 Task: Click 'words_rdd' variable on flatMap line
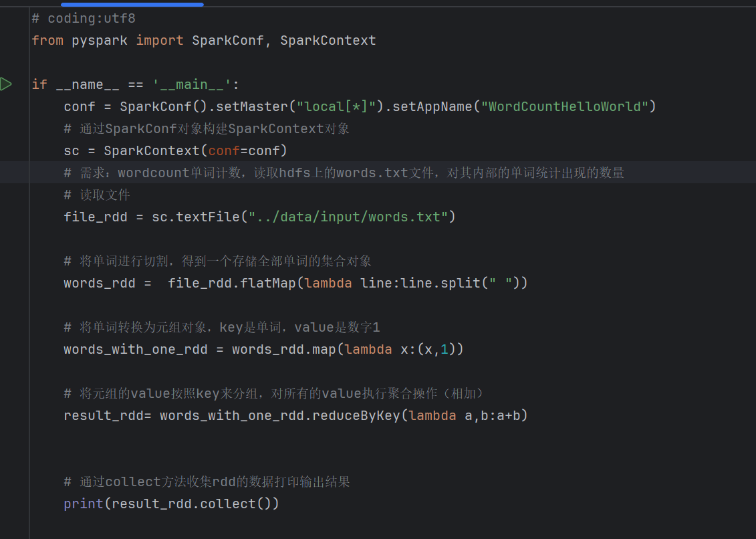coord(100,284)
